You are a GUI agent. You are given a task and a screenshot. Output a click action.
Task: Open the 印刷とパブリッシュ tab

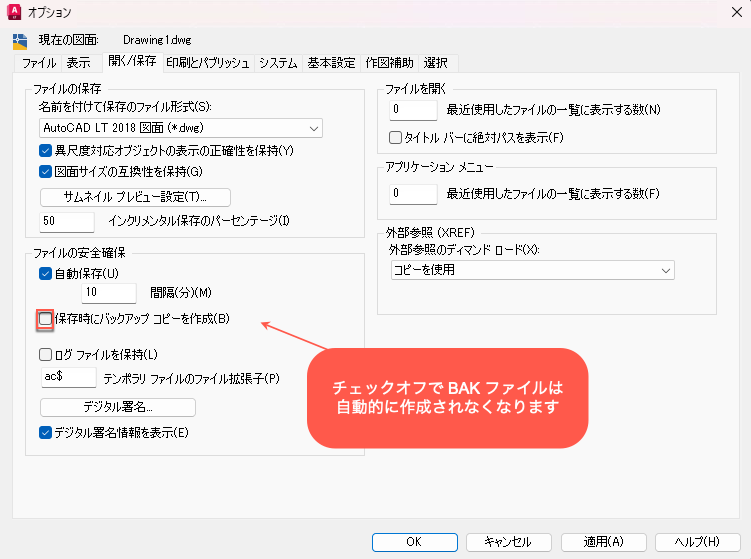208,63
